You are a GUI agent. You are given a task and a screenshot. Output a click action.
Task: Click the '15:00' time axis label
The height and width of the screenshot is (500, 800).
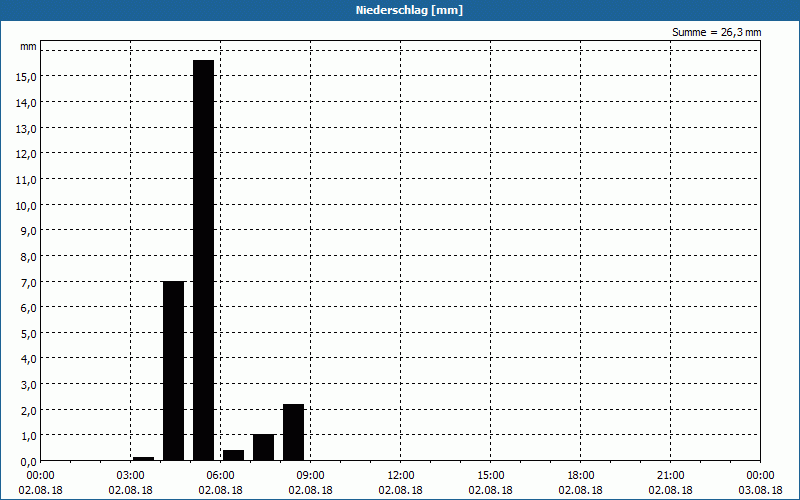[490, 476]
